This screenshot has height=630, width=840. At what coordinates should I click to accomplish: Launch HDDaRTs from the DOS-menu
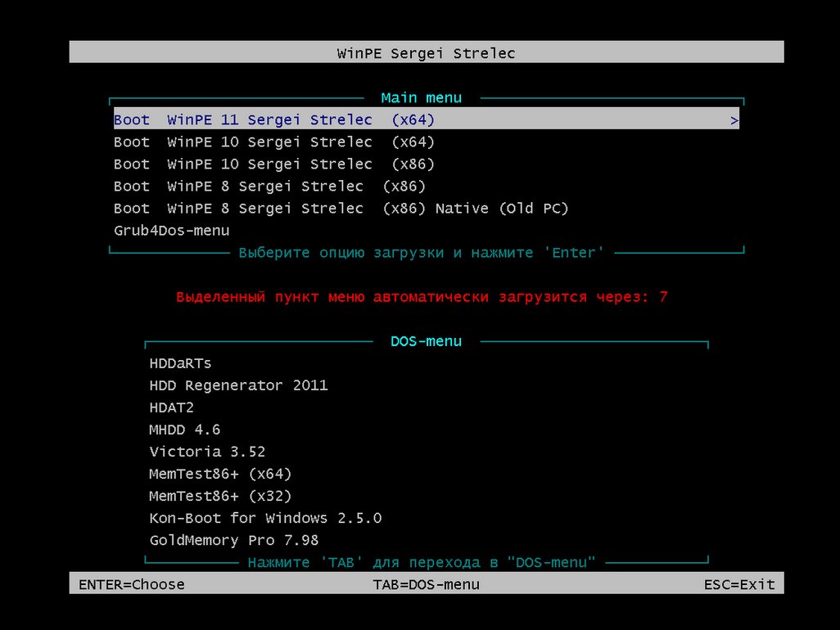pos(181,363)
